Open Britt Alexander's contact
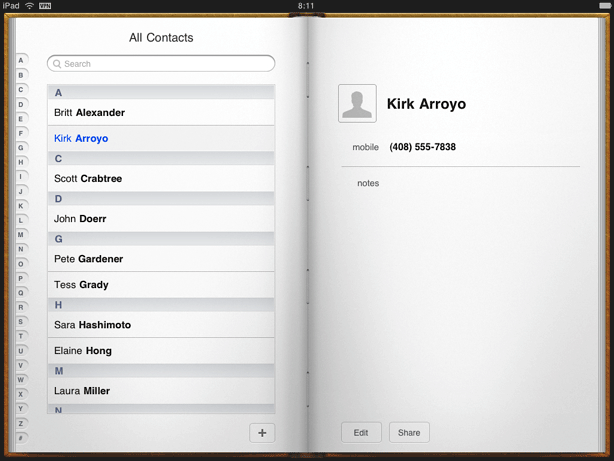The width and height of the screenshot is (614, 461). point(160,113)
